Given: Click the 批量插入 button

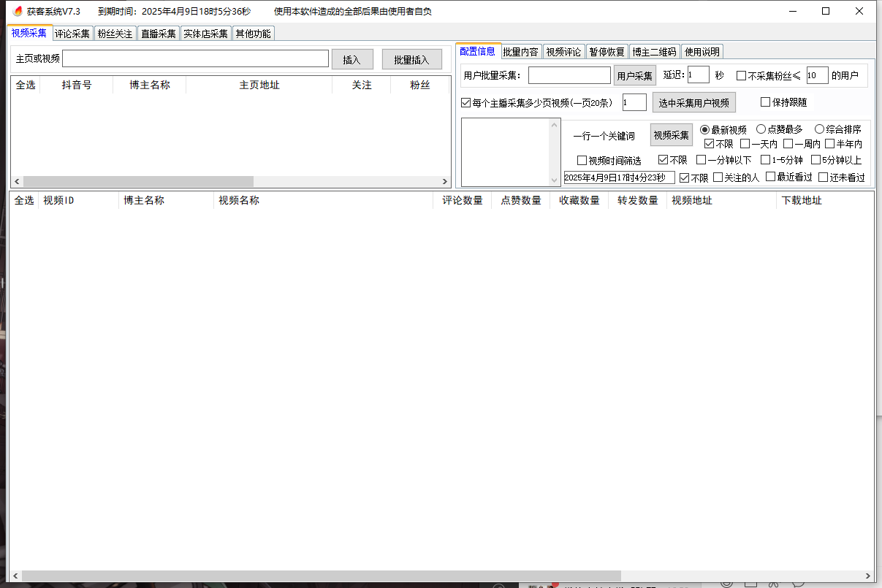Looking at the screenshot, I should pyautogui.click(x=411, y=60).
